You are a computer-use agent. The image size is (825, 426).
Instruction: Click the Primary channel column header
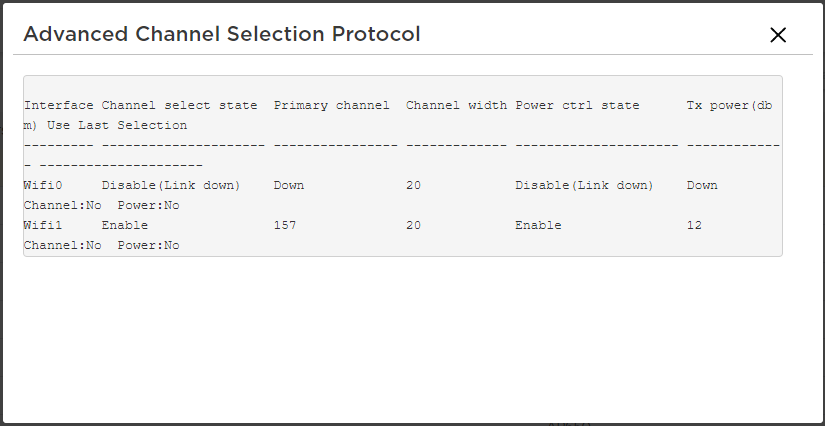(331, 106)
